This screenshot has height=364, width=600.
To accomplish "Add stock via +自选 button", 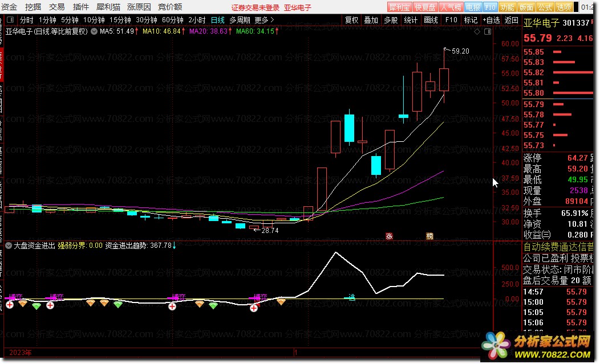I will coord(491,20).
